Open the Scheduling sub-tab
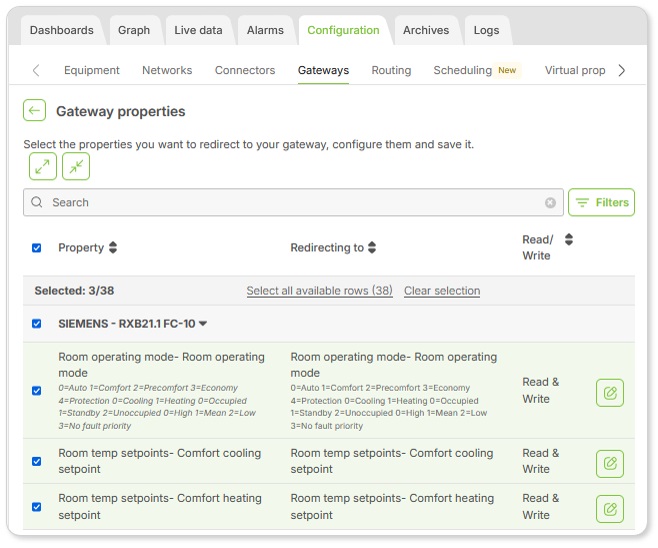This screenshot has width=658, height=548. [462, 70]
